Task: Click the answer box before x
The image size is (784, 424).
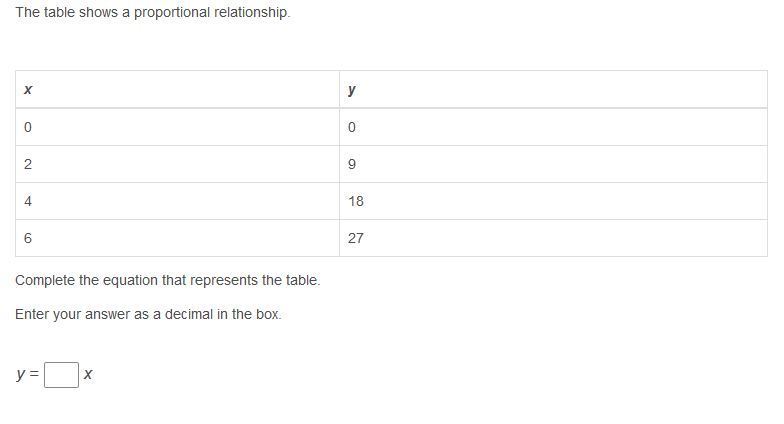Action: (x=61, y=374)
